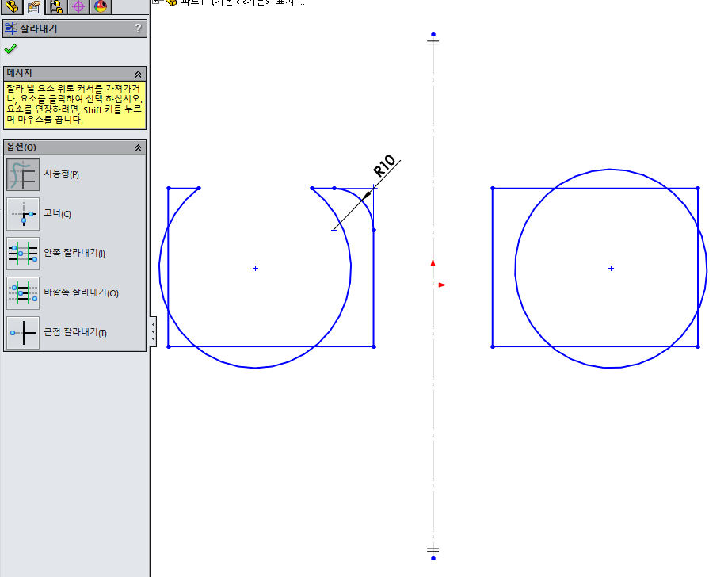Open help with the question mark button
The width and height of the screenshot is (728, 577).
coord(139,28)
